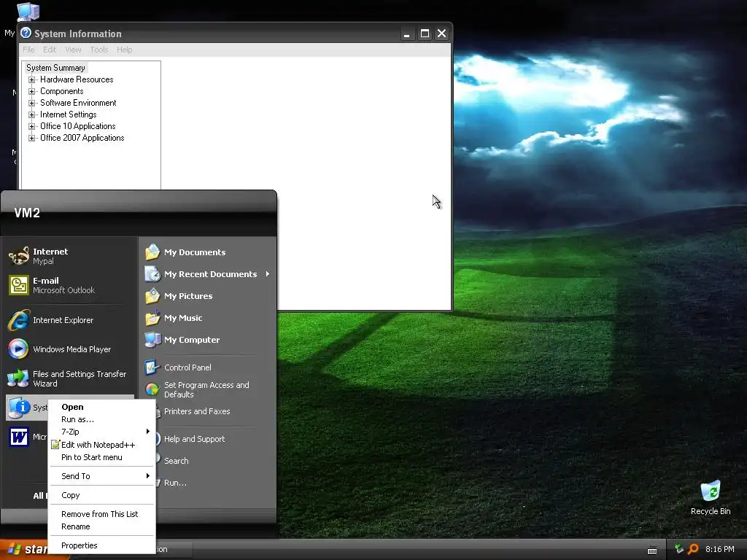Click the taskbar clock showing 8:16 PM

tap(720, 549)
